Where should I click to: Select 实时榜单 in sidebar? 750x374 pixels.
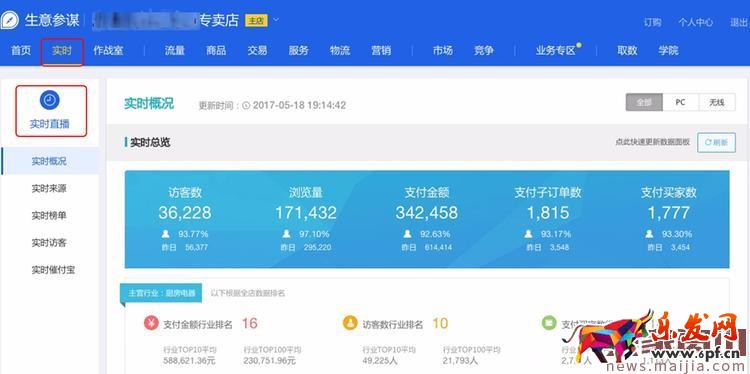tap(49, 216)
